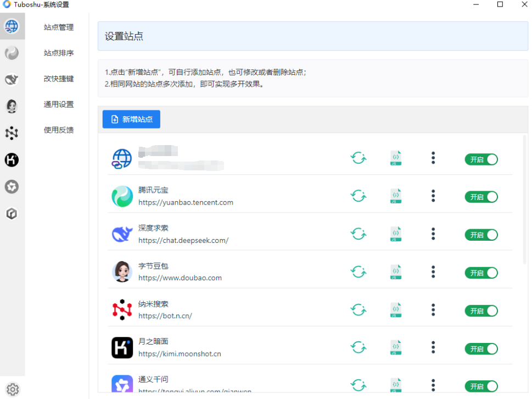Open the JS script editor for 深度求索
Viewport: 532px width, 399px height.
tap(395, 234)
